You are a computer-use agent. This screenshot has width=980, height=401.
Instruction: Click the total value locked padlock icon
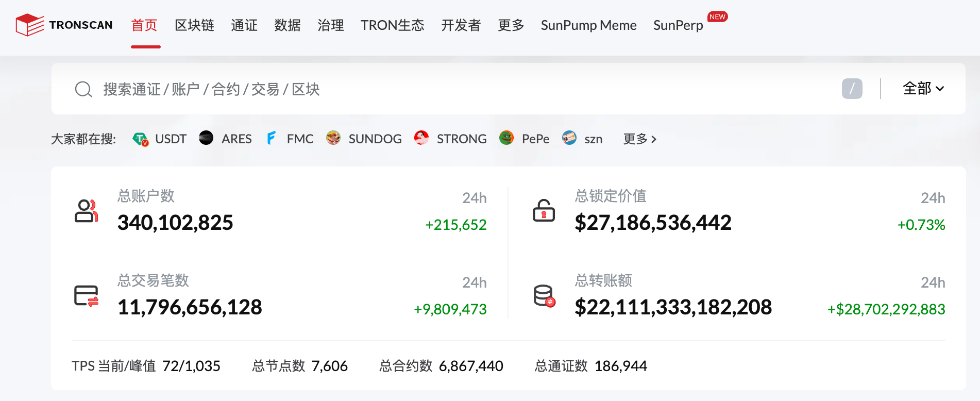pyautogui.click(x=544, y=211)
